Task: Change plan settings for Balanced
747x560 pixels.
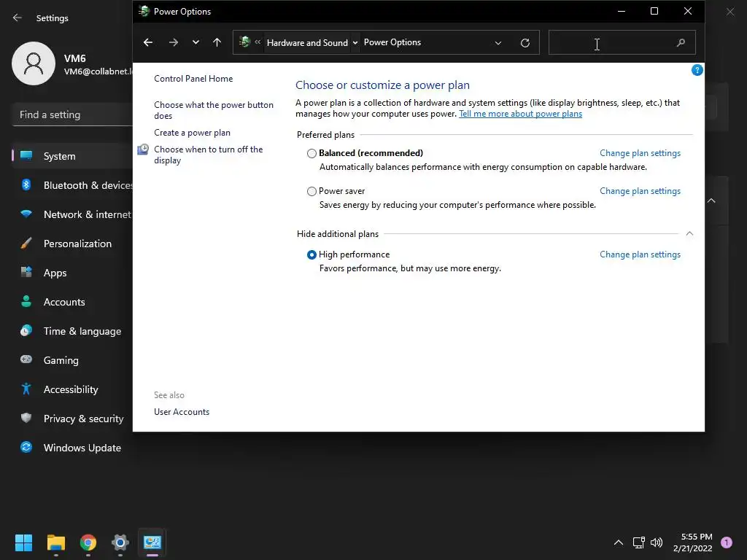Action: click(640, 153)
